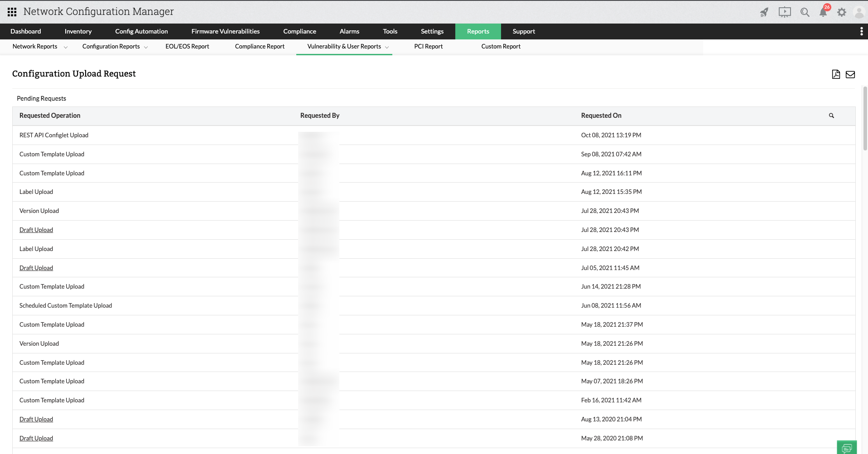
Task: Open Draft Upload link from May 28, 2020
Action: tap(36, 438)
